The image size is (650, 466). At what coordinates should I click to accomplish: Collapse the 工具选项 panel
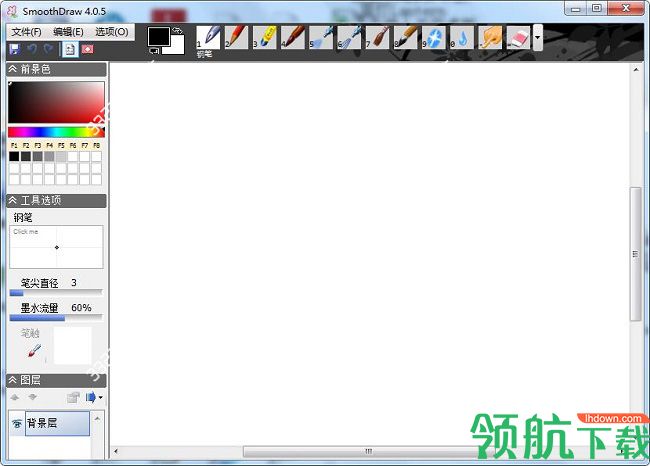(12, 201)
